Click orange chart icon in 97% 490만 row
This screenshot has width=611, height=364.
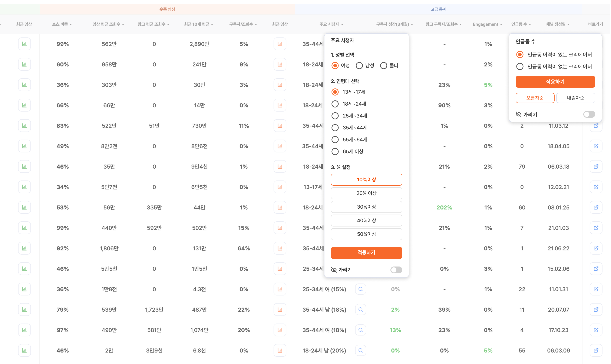(280, 330)
